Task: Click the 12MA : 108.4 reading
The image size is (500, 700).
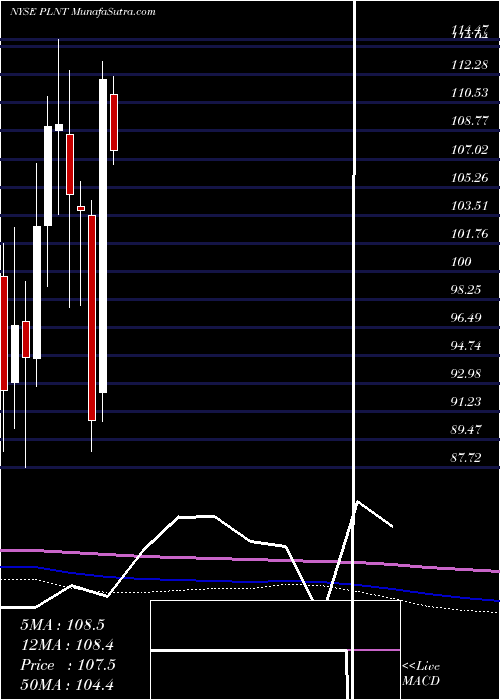Action: 67,645
